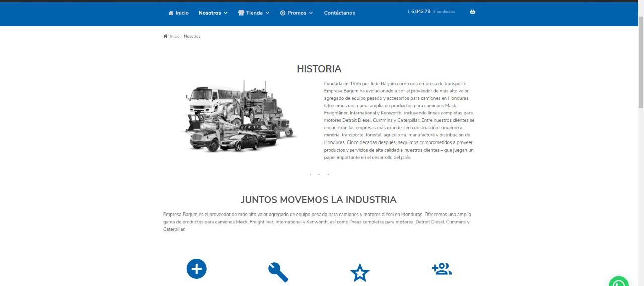Click the paragraph starting Empresa Barjum es el proveedor
The width and height of the screenshot is (644, 286).
coord(317,222)
